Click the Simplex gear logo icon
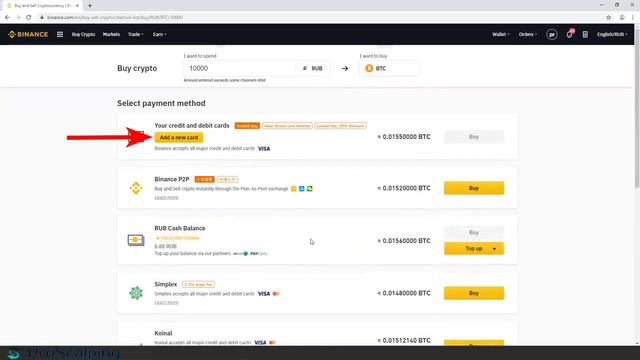 136,293
